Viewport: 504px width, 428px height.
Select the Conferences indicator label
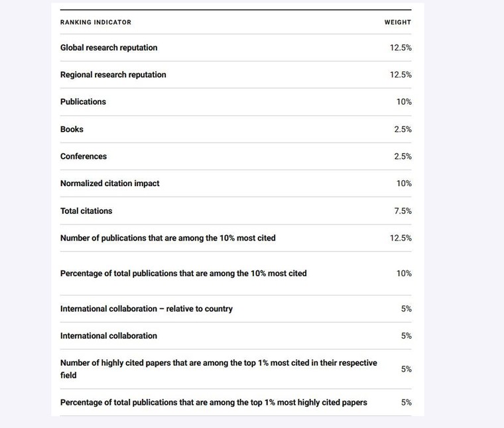coord(84,156)
